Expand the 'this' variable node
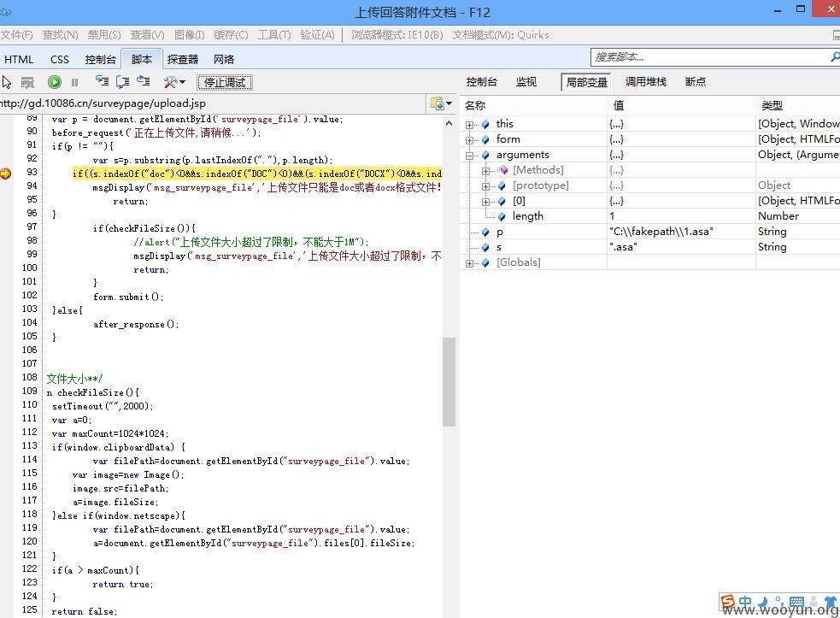Image resolution: width=840 pixels, height=618 pixels. pyautogui.click(x=469, y=125)
